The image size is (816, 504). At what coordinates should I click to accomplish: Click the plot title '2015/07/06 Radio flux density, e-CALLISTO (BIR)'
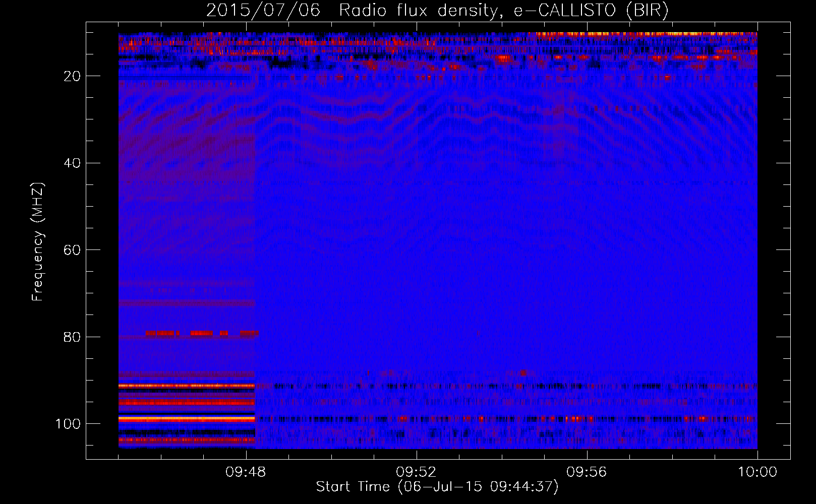pos(437,10)
